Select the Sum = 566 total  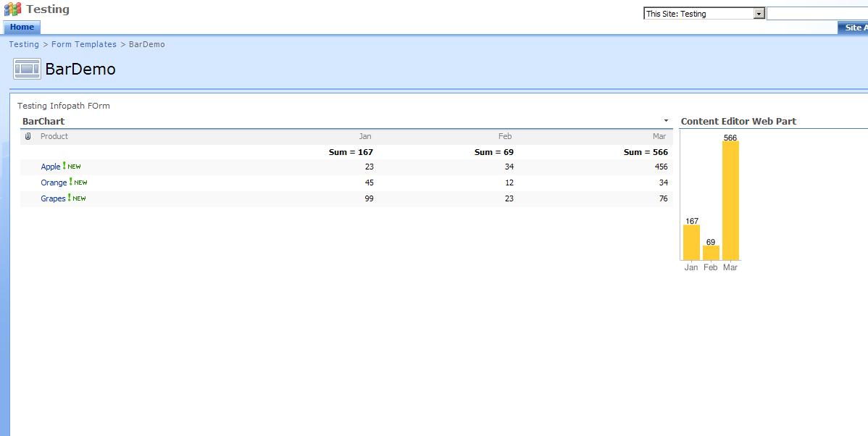point(646,152)
